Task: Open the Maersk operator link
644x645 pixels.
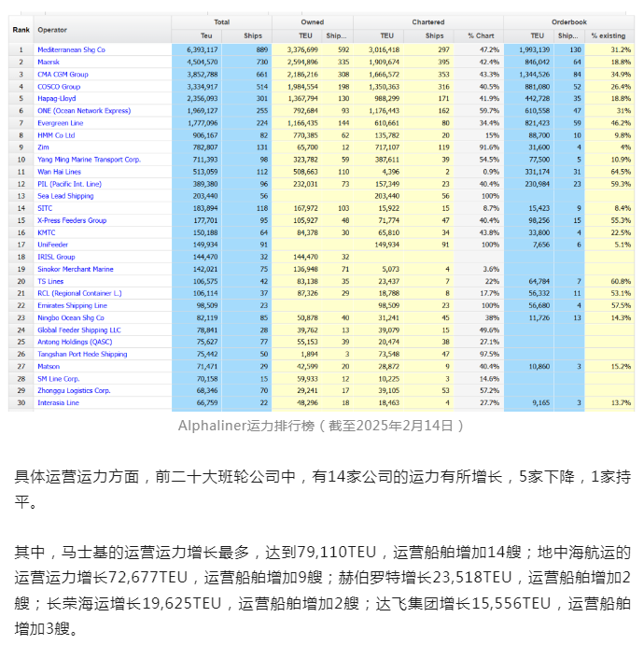Action: 49,63
